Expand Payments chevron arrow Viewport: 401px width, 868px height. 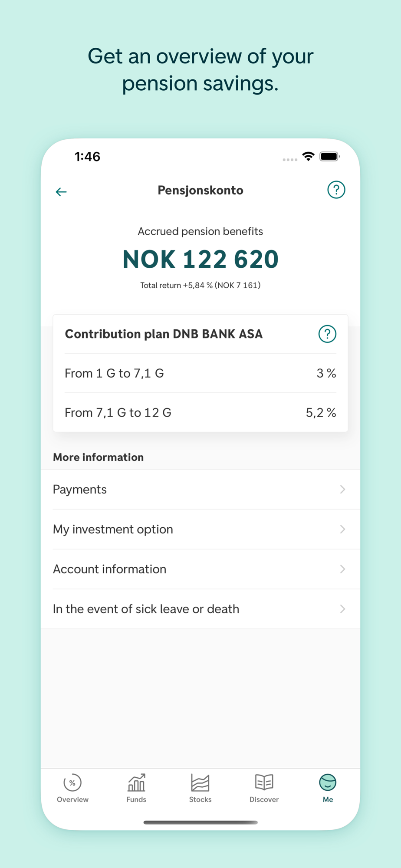(342, 490)
